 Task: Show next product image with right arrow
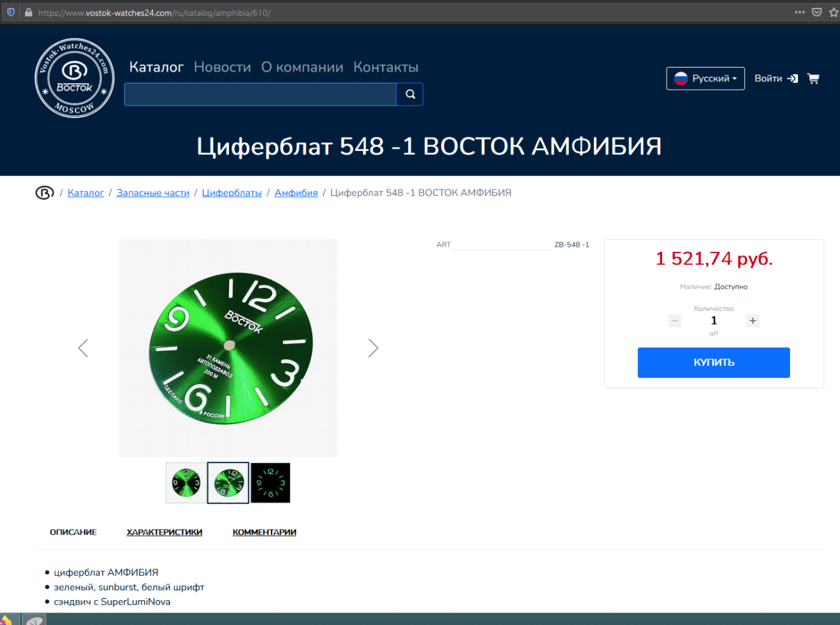pyautogui.click(x=373, y=348)
